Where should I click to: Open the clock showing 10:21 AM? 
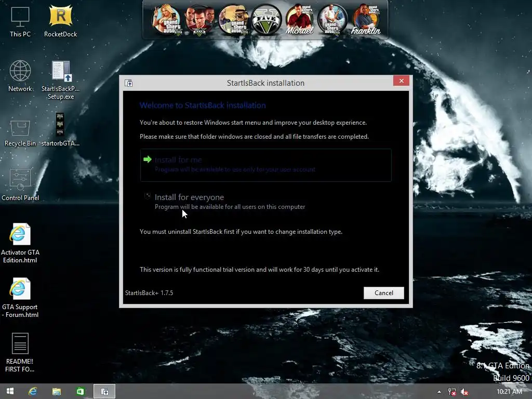click(x=509, y=392)
